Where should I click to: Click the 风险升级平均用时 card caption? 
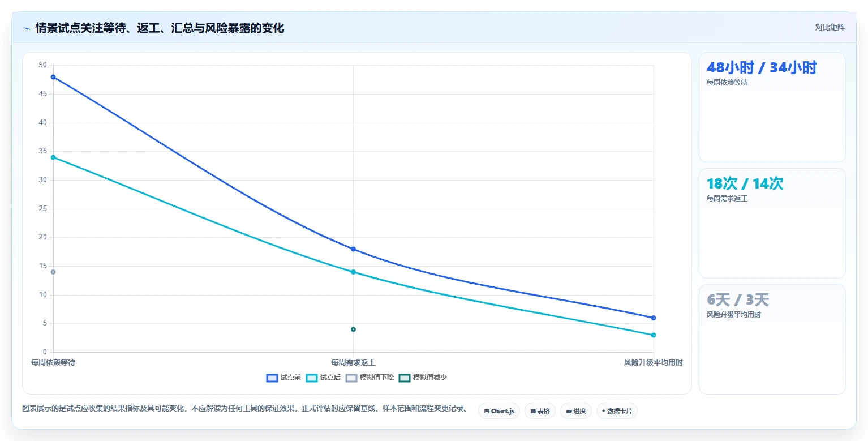[x=734, y=315]
